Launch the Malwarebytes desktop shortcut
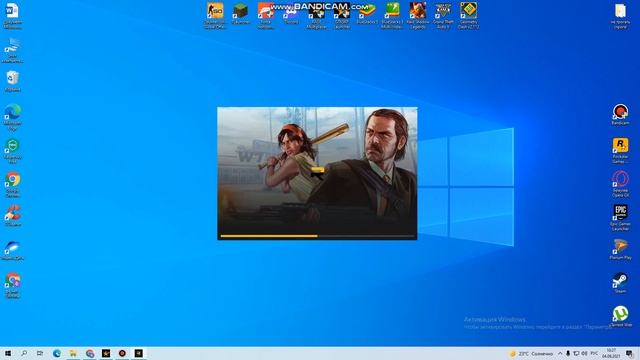Screen dimensions: 640x360 coord(12,250)
